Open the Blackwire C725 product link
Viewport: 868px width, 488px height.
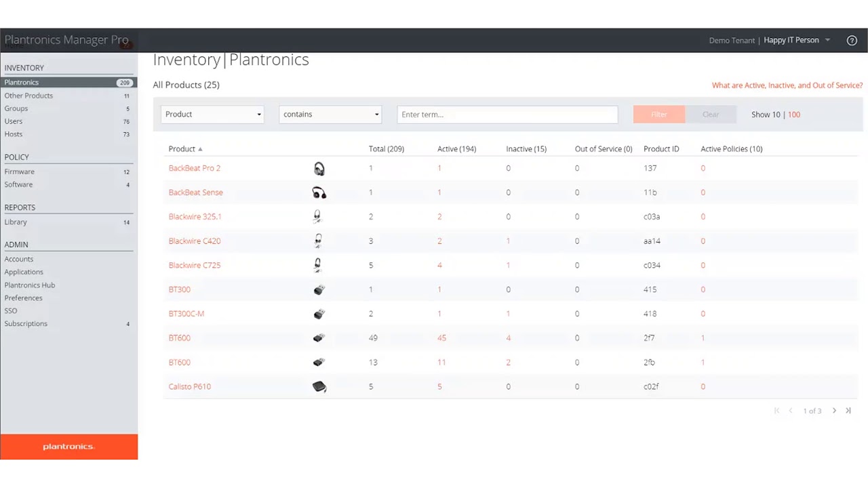coord(195,265)
